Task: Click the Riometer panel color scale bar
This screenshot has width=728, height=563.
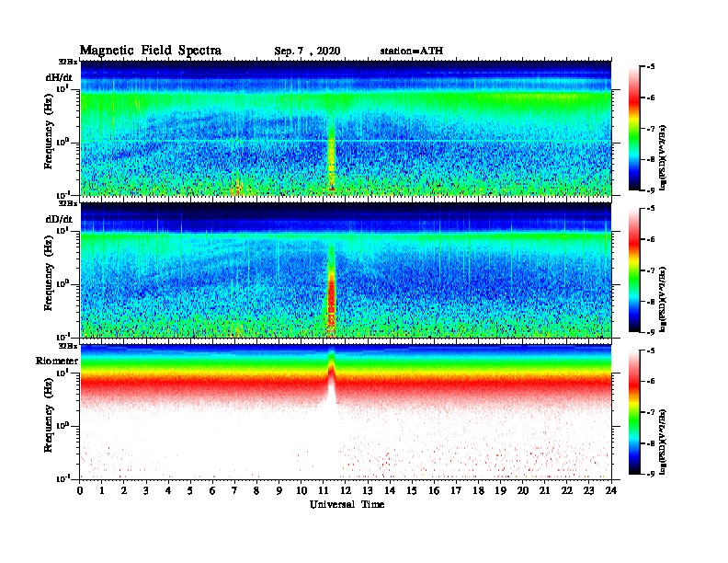Action: click(633, 412)
